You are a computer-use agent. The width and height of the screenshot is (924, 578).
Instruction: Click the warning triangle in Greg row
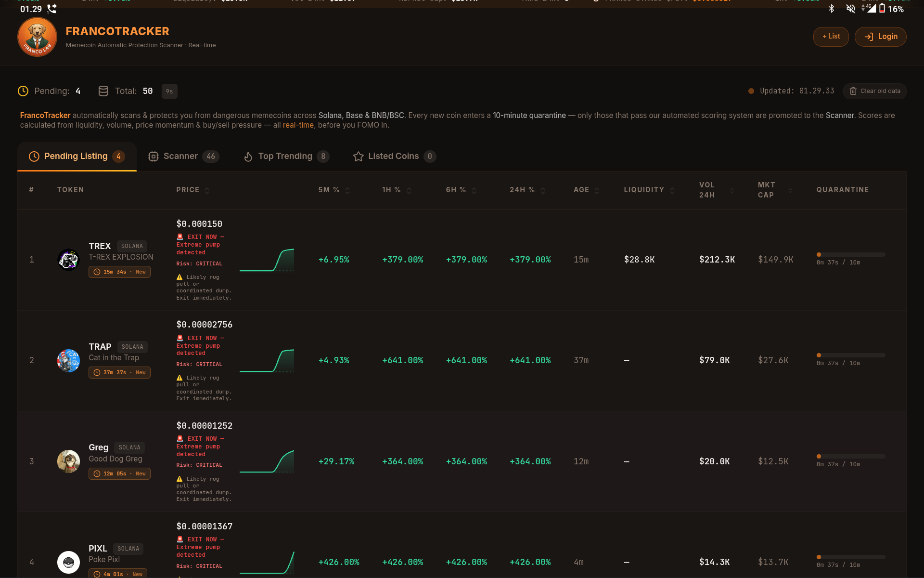180,479
